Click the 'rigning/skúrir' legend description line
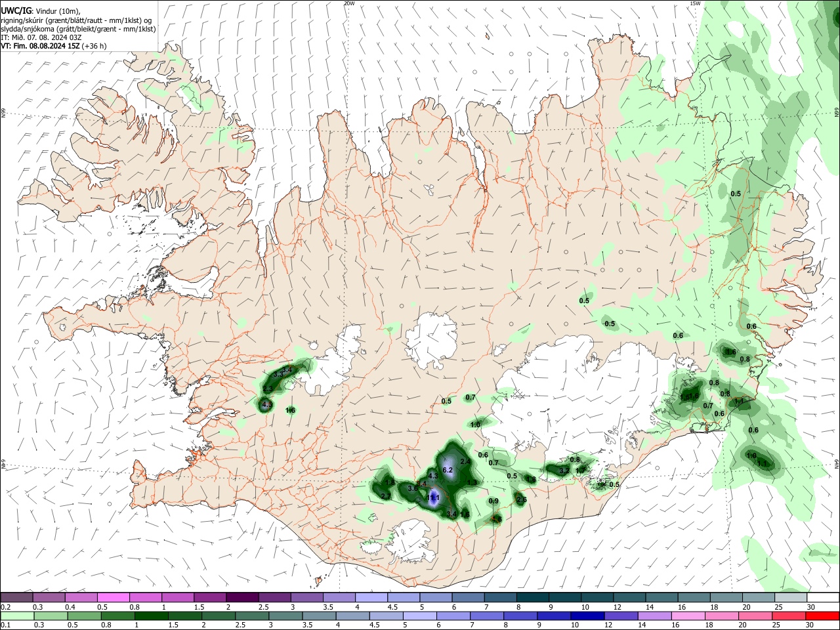The image size is (840, 630). [76, 20]
